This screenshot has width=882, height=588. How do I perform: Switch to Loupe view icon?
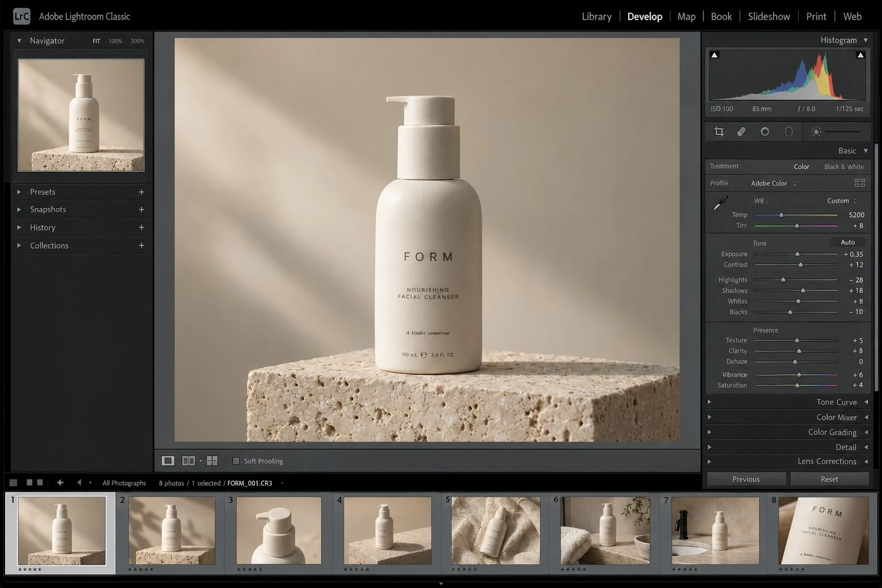(x=168, y=461)
